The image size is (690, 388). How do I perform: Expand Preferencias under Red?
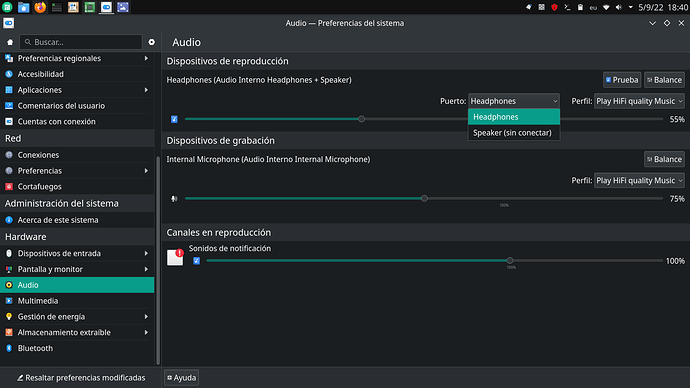(146, 171)
